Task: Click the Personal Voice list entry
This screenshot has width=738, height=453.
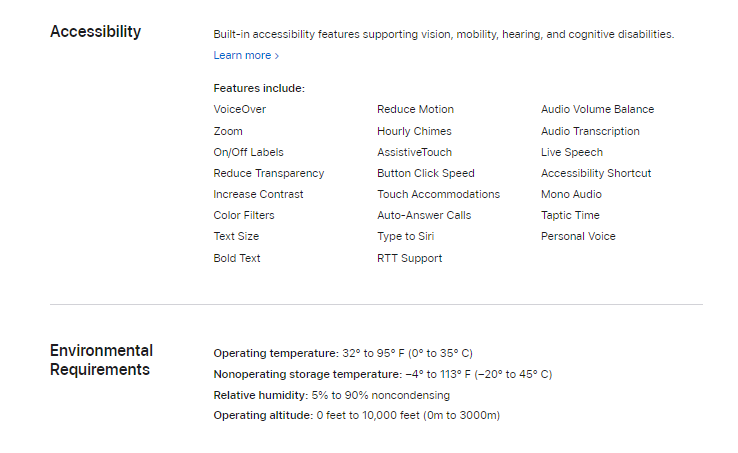Action: click(x=578, y=236)
